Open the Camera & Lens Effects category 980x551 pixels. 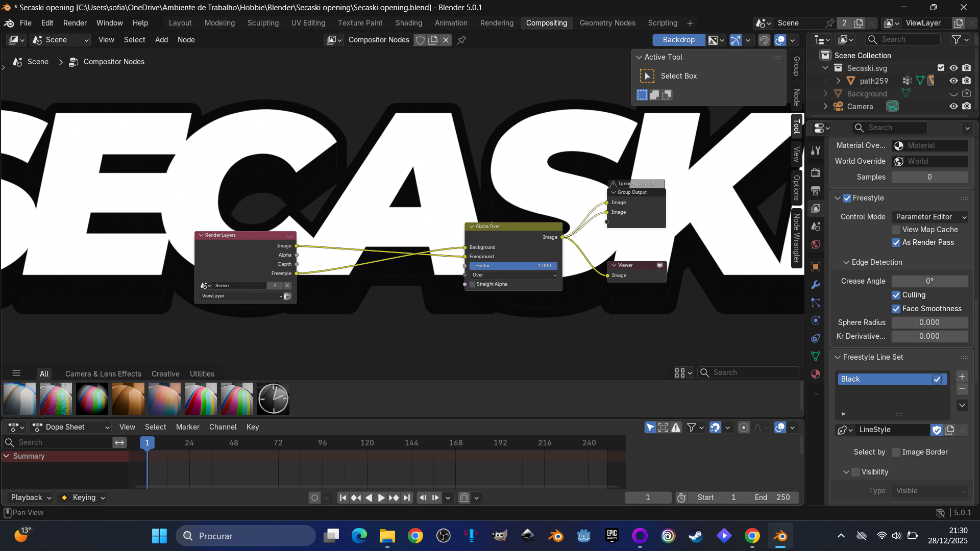[103, 374]
